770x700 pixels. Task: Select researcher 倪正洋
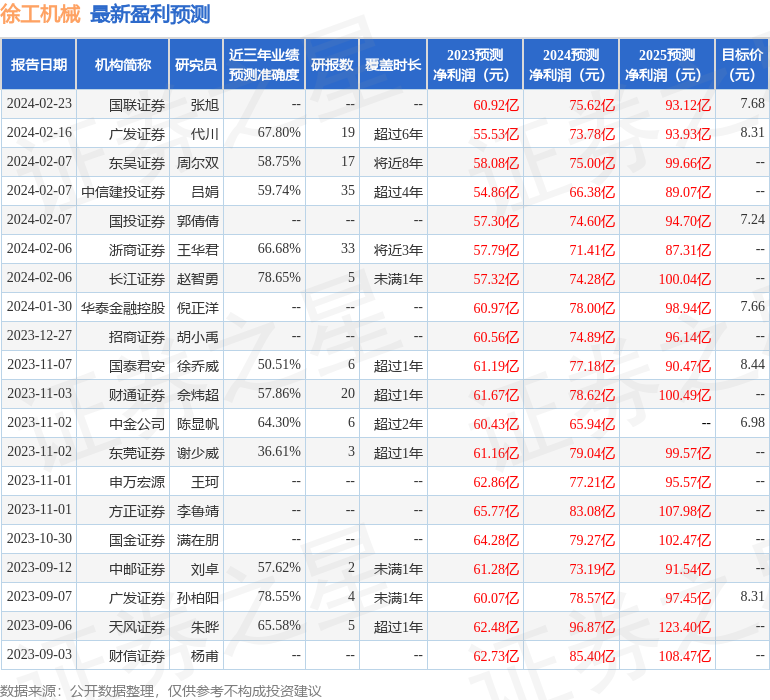tap(197, 308)
